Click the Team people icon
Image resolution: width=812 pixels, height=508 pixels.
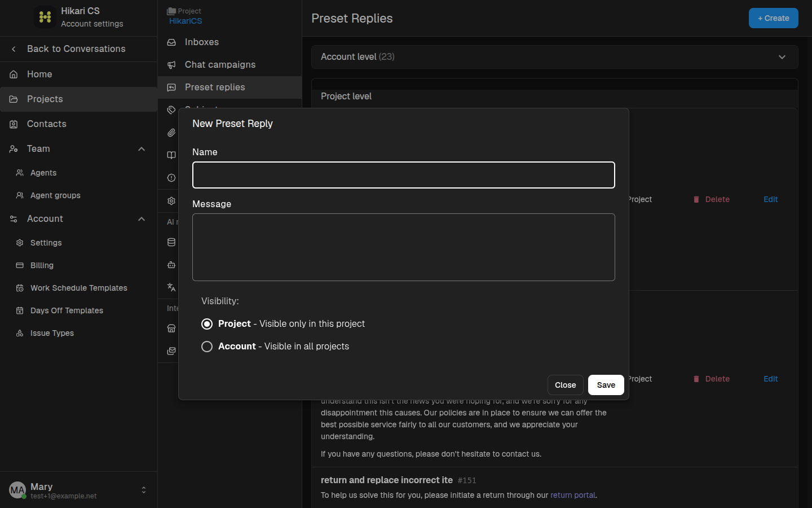click(x=14, y=149)
